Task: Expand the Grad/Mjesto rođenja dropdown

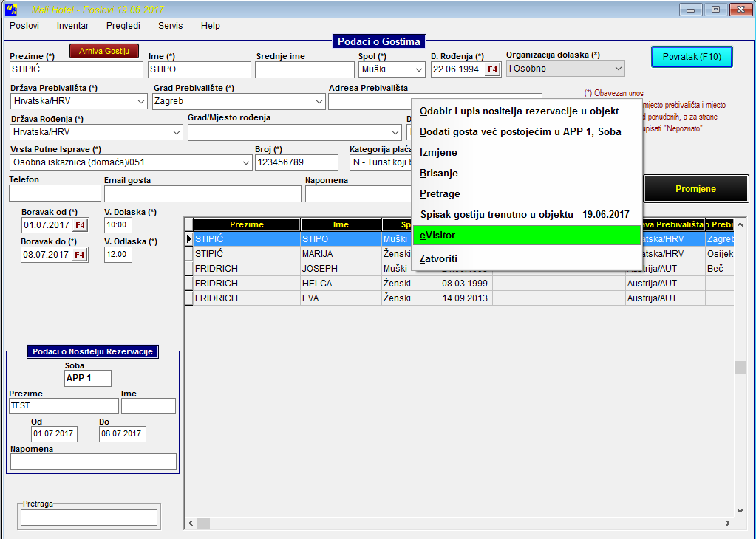Action: pos(395,132)
